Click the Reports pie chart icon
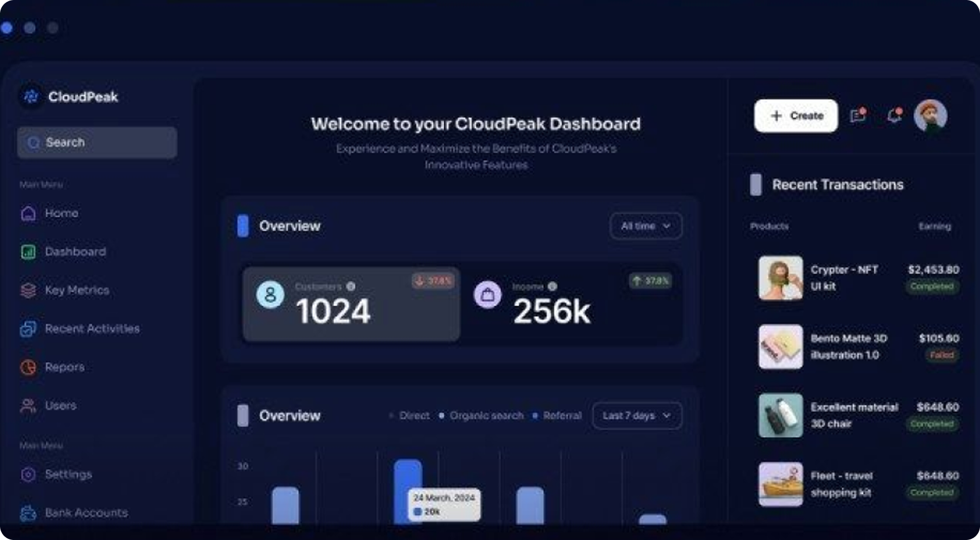This screenshot has width=980, height=540. [28, 367]
